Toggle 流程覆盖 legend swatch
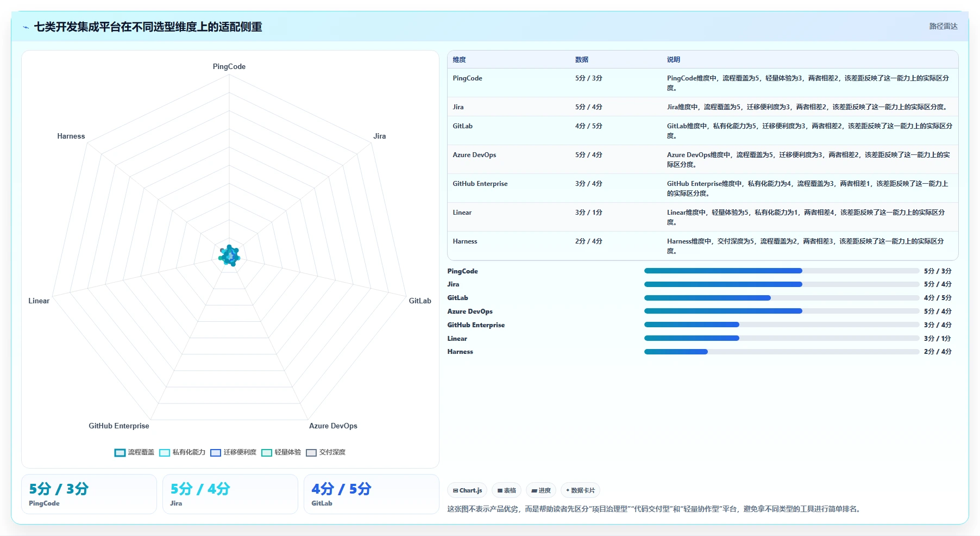This screenshot has height=536, width=980. [120, 452]
